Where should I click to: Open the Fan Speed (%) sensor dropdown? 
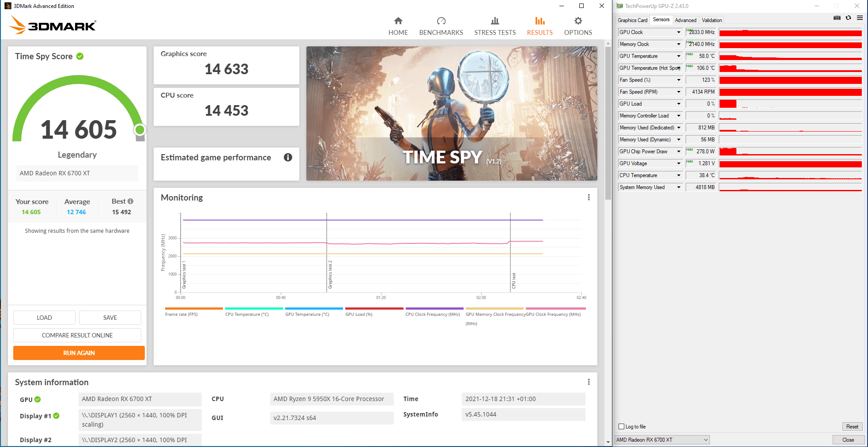point(679,80)
